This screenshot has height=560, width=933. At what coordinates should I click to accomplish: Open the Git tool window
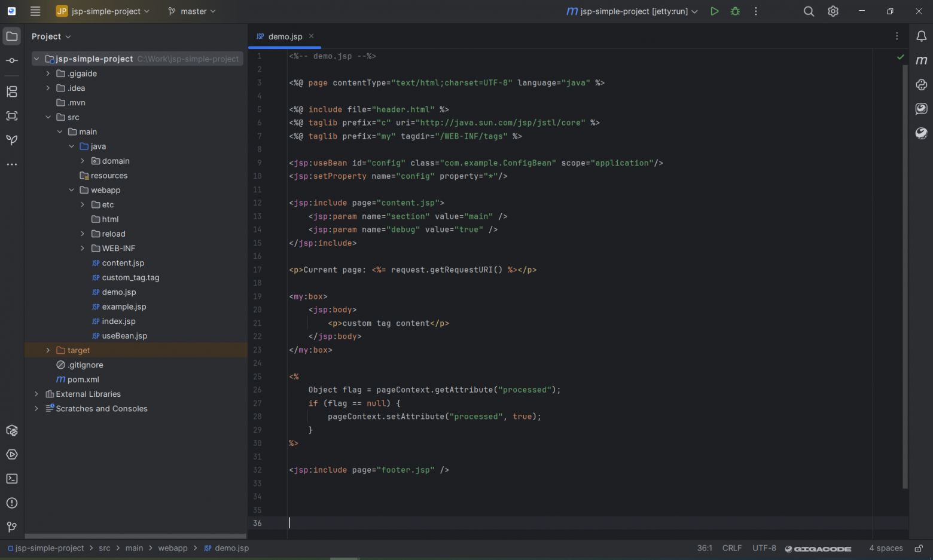click(x=12, y=527)
